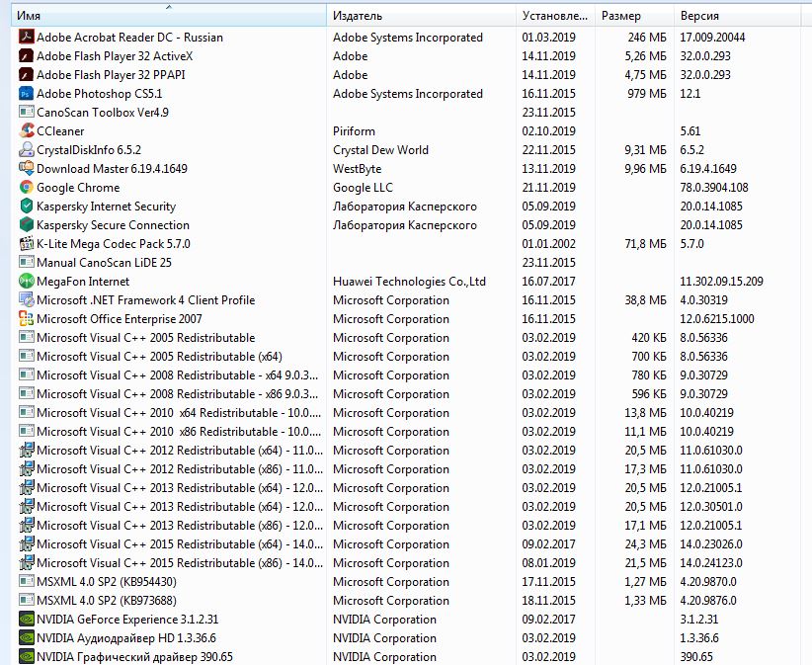The width and height of the screenshot is (812, 665).
Task: Select the MegaFon Internet icon
Action: click(26, 282)
